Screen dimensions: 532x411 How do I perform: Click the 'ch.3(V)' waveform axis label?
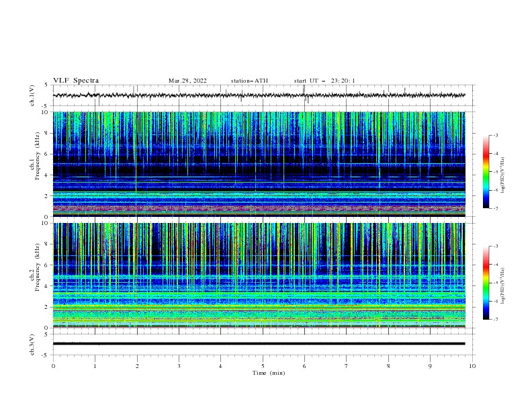coord(32,345)
